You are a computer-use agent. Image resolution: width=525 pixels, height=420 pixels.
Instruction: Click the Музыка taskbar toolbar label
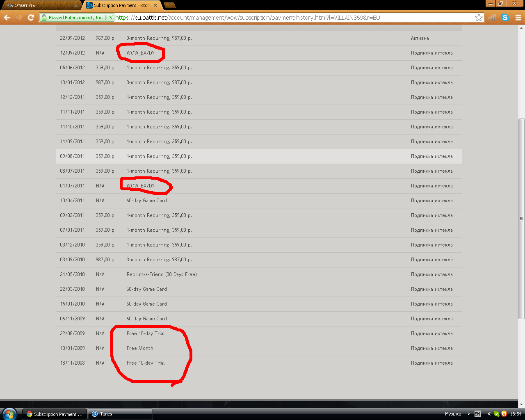click(453, 414)
